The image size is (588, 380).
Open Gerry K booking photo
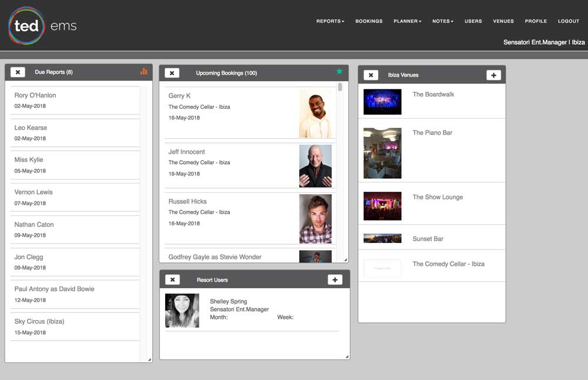click(x=315, y=113)
